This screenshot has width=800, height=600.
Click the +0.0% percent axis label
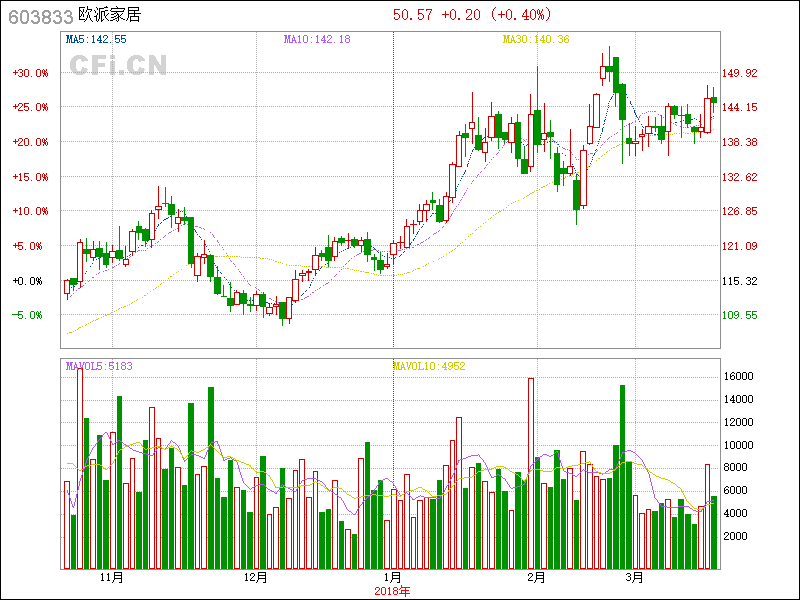[27, 281]
